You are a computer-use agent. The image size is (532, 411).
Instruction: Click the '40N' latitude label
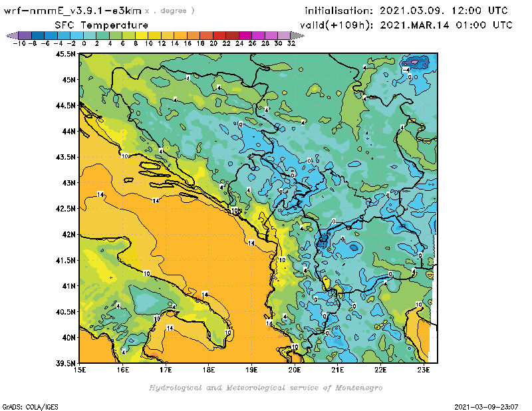click(x=68, y=338)
